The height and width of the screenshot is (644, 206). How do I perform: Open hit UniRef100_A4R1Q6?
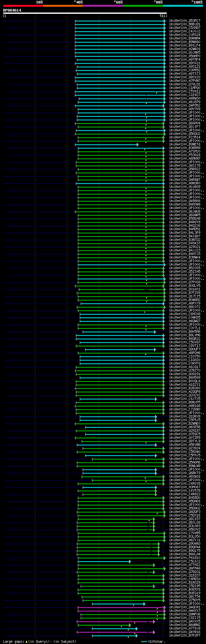coord(185,406)
